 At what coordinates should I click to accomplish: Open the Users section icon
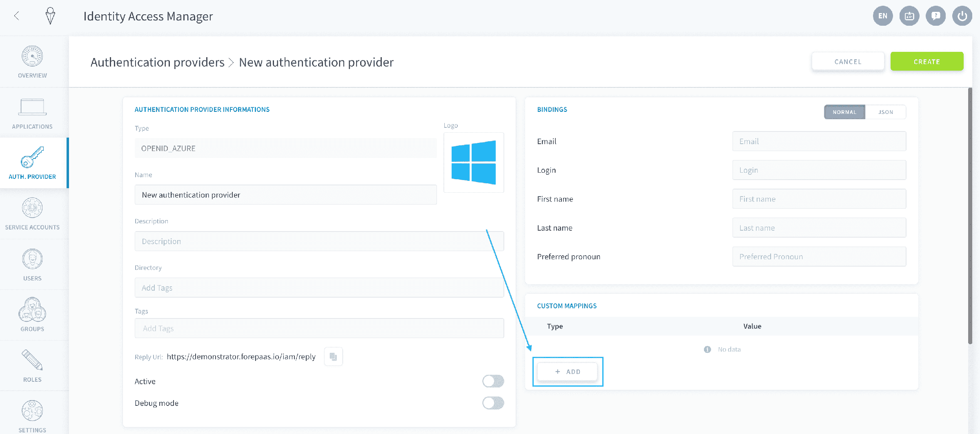coord(32,259)
